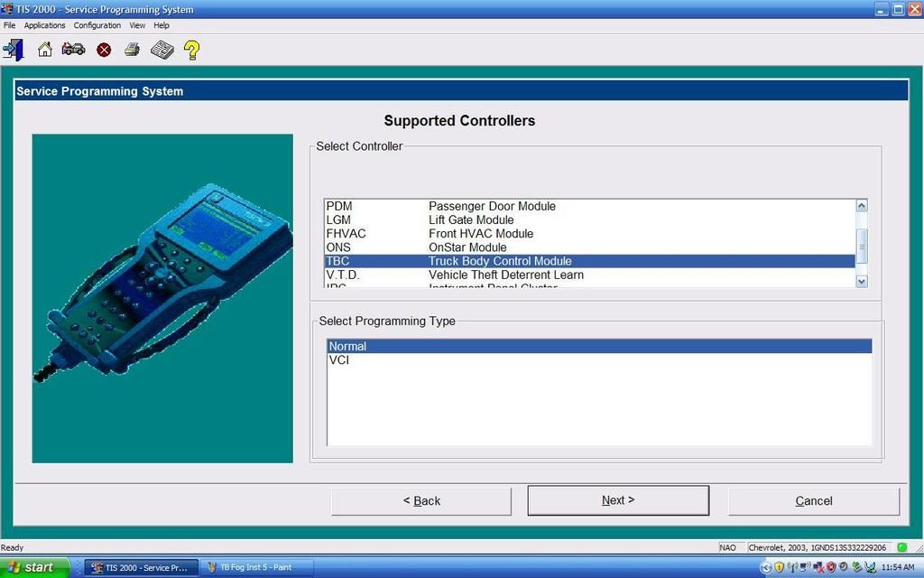Click the exit door icon in toolbar
This screenshot has width=924, height=578.
14,50
